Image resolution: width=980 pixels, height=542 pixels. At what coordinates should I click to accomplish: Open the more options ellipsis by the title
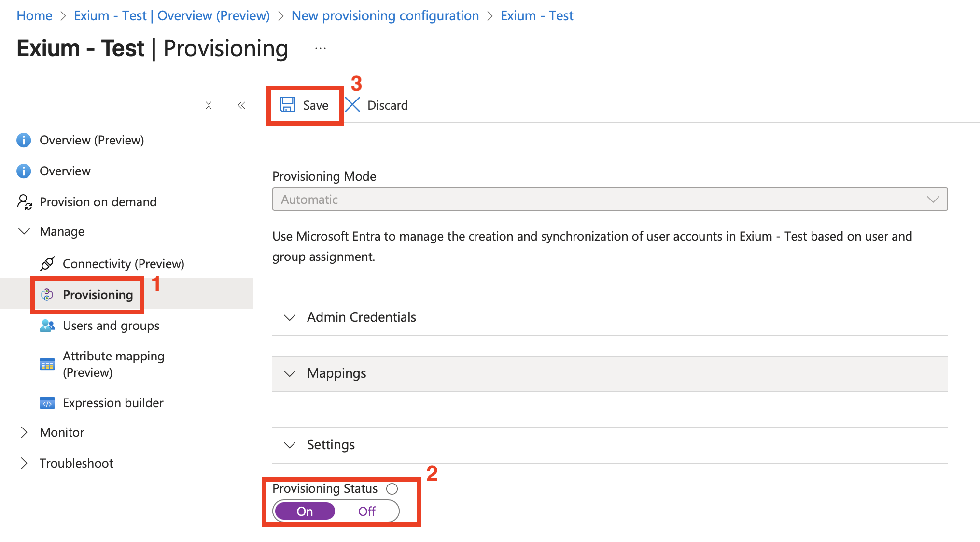tap(321, 48)
